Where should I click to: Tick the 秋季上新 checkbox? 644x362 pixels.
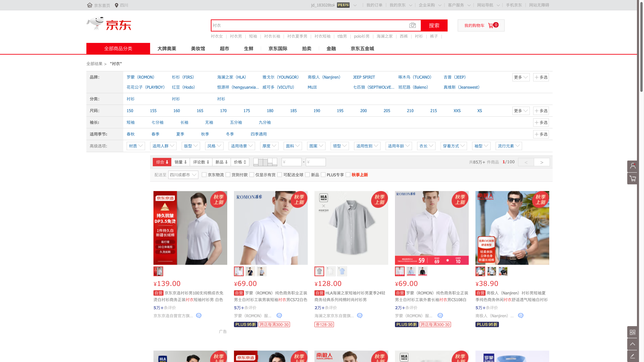[348, 175]
